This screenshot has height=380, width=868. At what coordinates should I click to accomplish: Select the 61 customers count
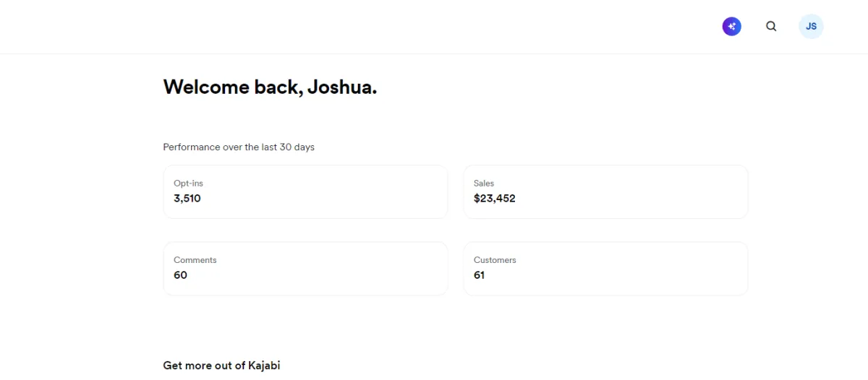tap(479, 275)
